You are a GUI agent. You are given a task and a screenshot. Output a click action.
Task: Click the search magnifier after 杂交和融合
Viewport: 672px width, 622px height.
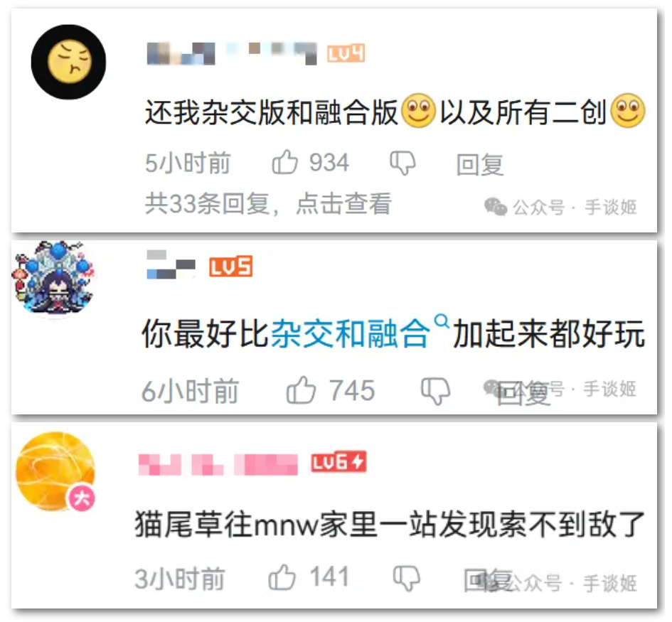pos(442,321)
